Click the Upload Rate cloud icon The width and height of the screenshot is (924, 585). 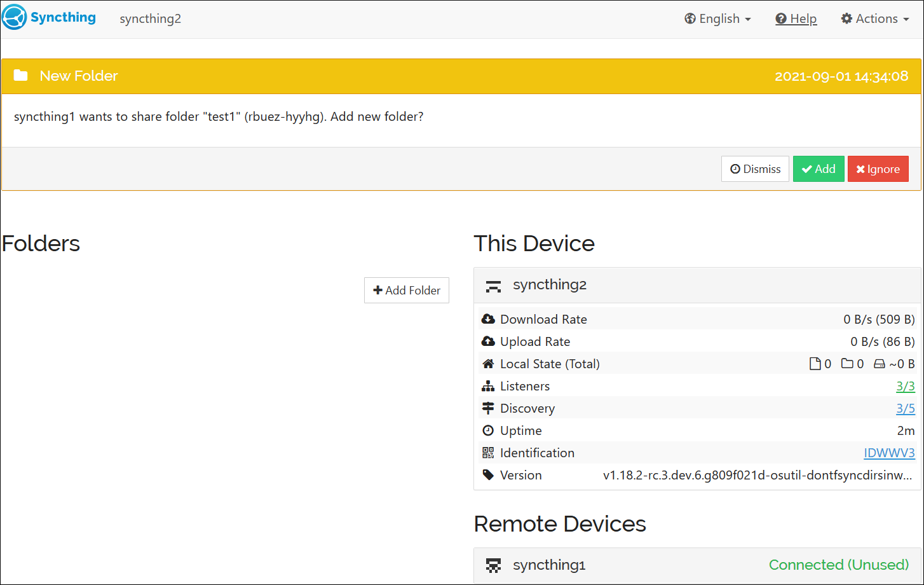click(x=488, y=341)
